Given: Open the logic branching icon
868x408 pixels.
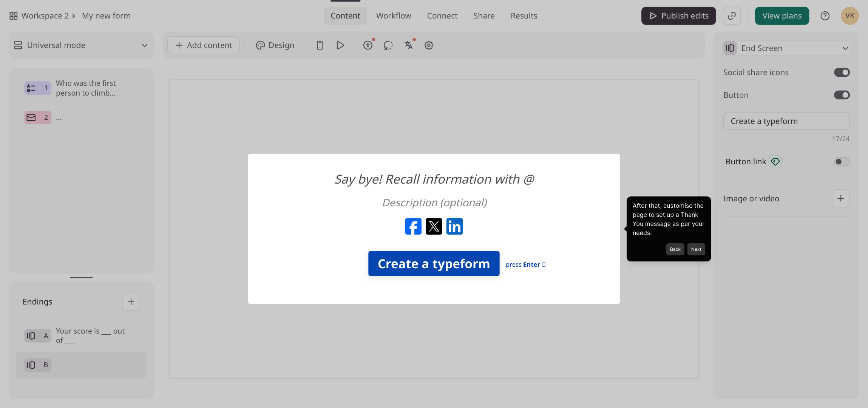Looking at the screenshot, I should click(x=388, y=45).
